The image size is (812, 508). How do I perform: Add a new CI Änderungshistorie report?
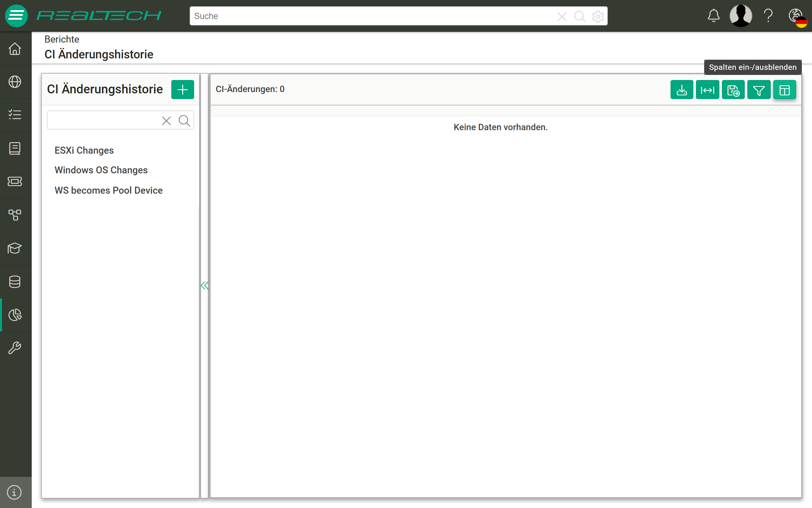(x=182, y=89)
